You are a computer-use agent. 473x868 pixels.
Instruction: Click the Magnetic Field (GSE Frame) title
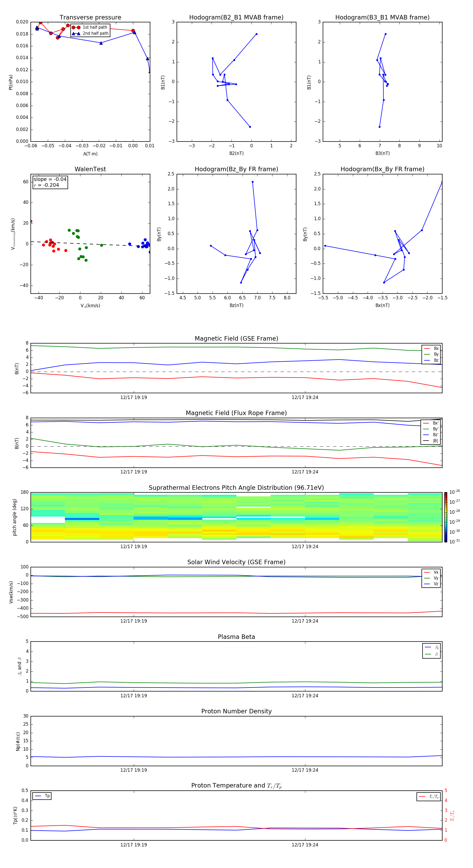click(236, 339)
